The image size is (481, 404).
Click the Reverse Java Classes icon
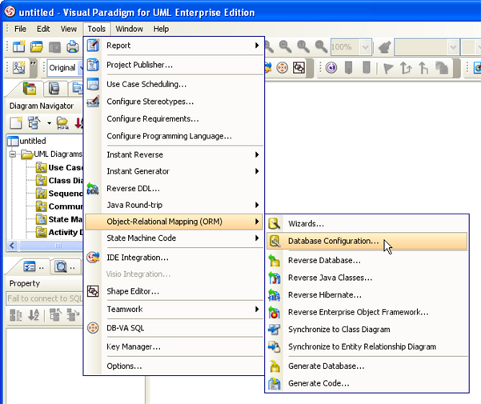(x=274, y=278)
